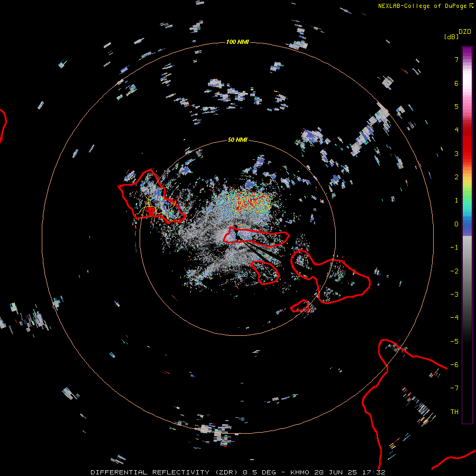
Task: Click the -6 value on color scale
Action: tap(454, 365)
